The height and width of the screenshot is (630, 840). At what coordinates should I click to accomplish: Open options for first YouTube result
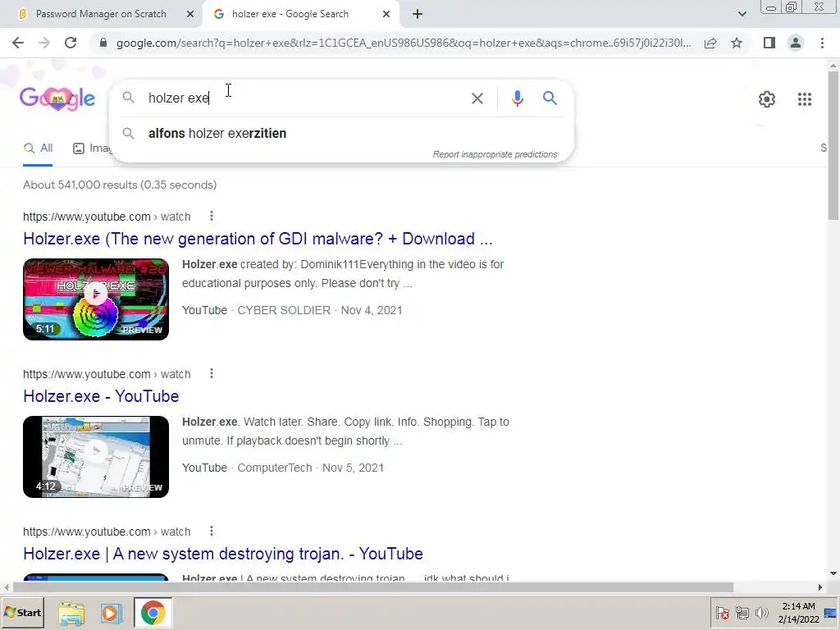pos(212,216)
